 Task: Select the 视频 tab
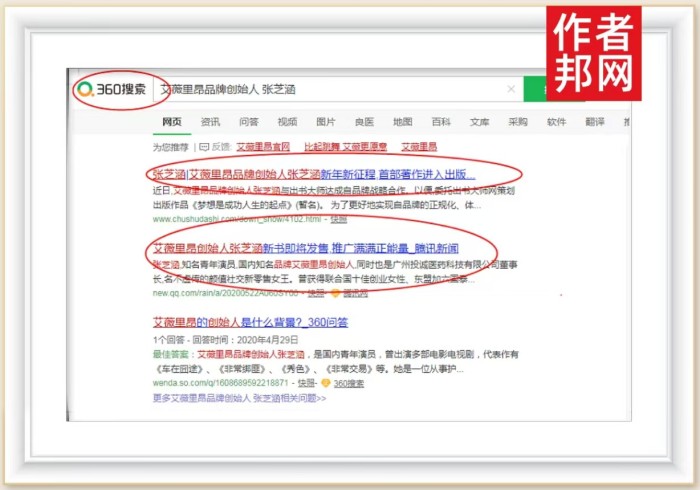click(287, 122)
